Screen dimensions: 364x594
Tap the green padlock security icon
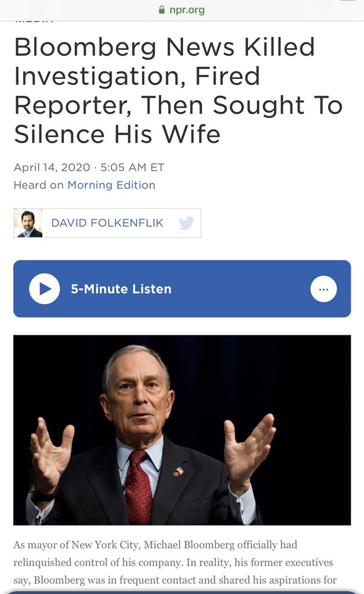pyautogui.click(x=162, y=9)
